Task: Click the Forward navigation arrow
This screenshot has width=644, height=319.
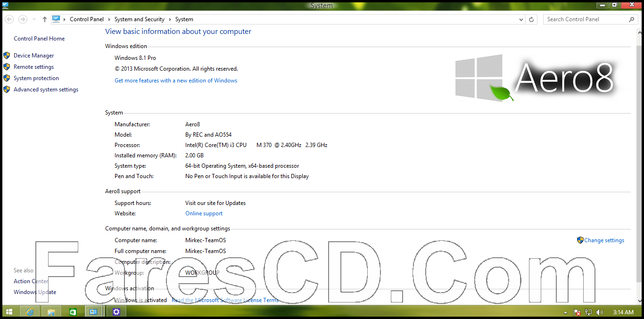Action: [22, 19]
